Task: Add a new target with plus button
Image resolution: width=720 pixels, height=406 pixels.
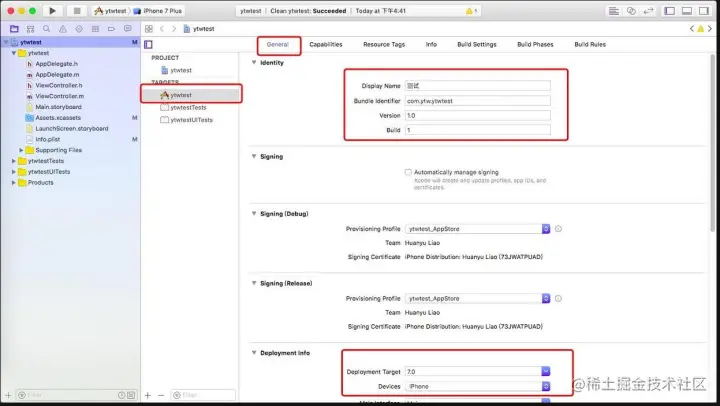Action: [x=148, y=395]
